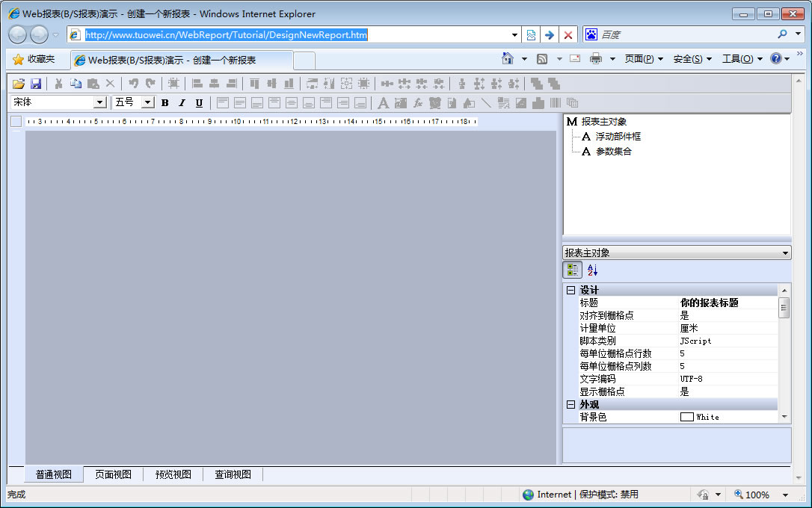Insert a barcode using the barcode icon
This screenshot has width=812, height=508.
[x=556, y=103]
